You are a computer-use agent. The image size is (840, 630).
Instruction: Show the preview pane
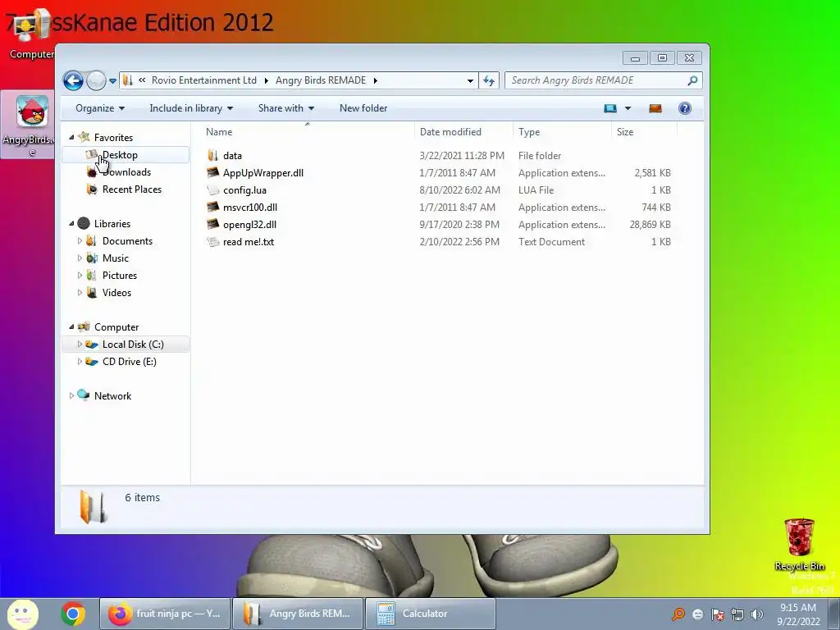pyautogui.click(x=655, y=108)
